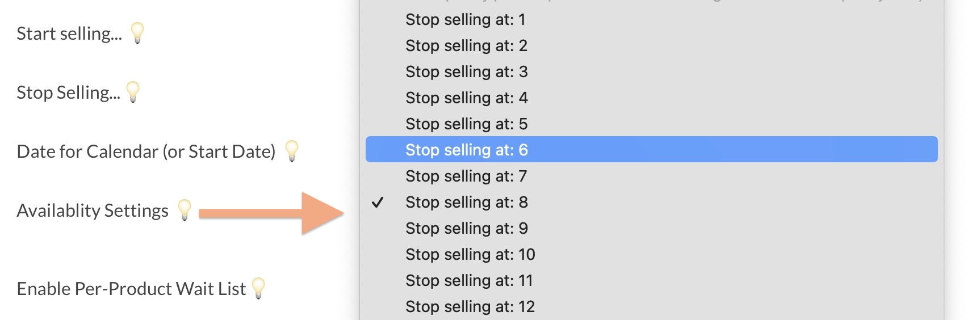Click the "Enable Per-Product Wait List" label
Viewport: 980px width, 320px height.
tap(131, 289)
